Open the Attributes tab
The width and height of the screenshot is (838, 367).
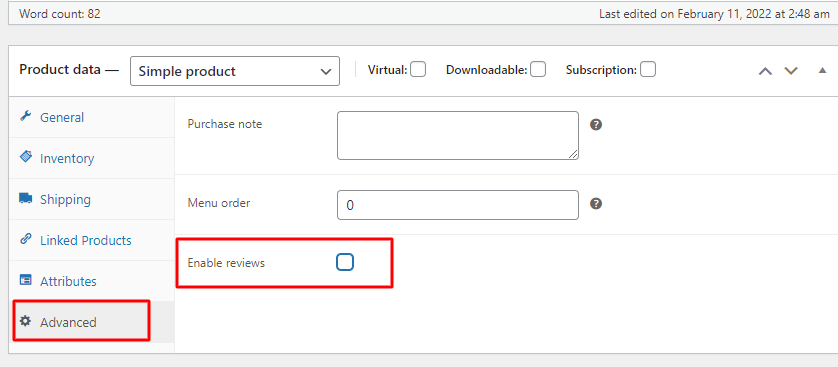point(91,282)
